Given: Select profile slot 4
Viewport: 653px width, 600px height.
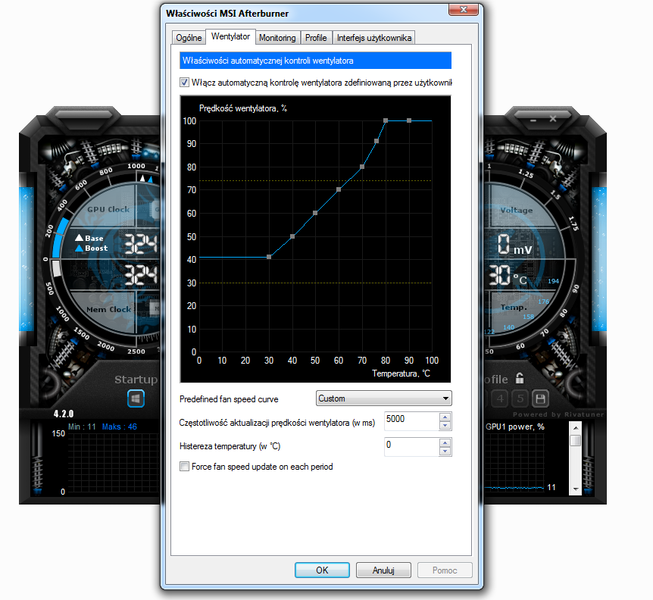Looking at the screenshot, I should point(501,398).
